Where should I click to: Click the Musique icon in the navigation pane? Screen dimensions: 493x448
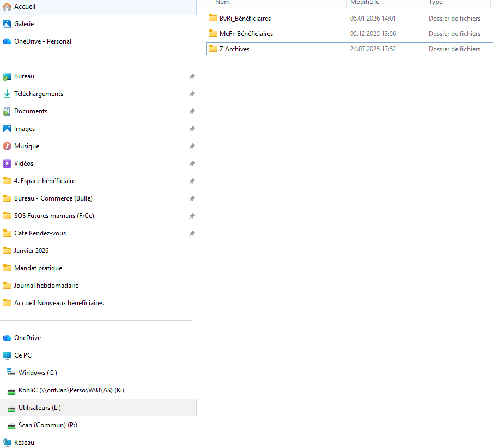pos(7,146)
